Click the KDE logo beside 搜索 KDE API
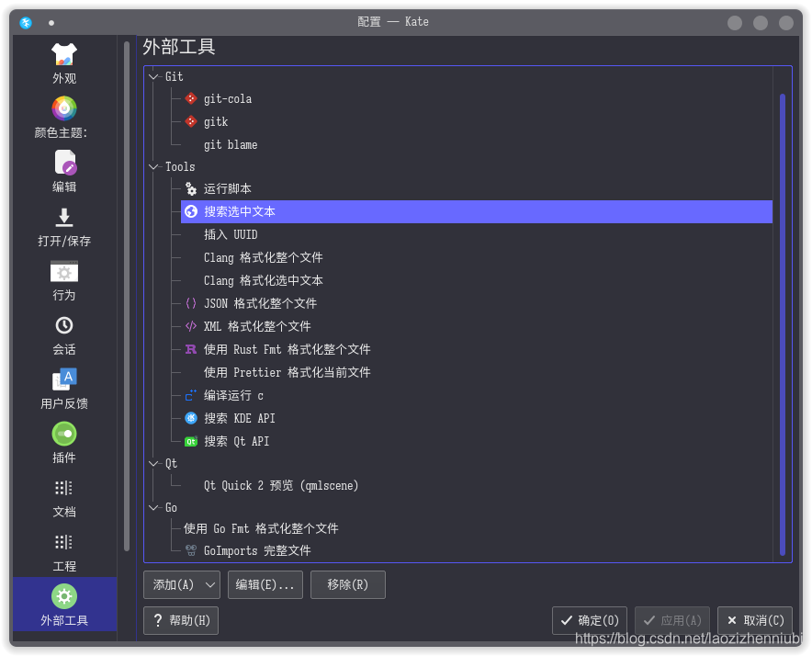Screen dimensions: 812x656 coord(191,418)
